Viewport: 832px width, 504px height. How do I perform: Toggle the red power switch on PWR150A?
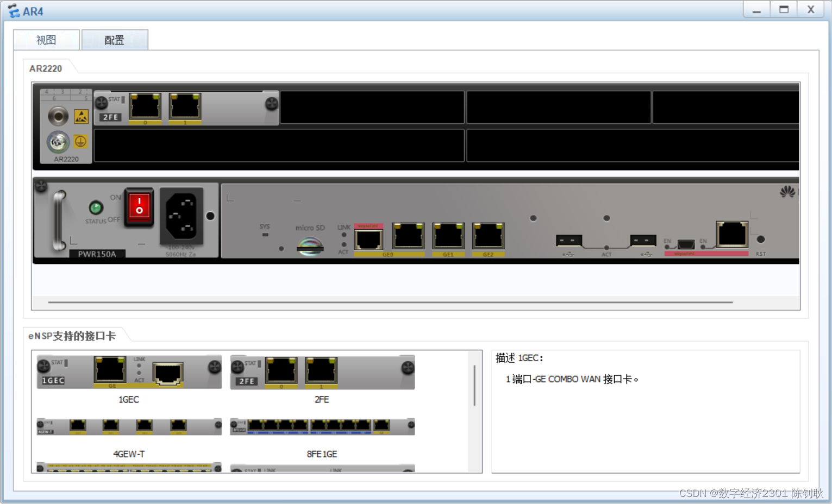[139, 207]
